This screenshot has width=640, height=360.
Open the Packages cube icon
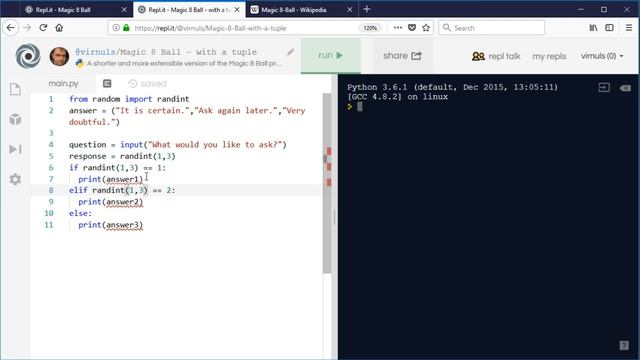pos(16,119)
